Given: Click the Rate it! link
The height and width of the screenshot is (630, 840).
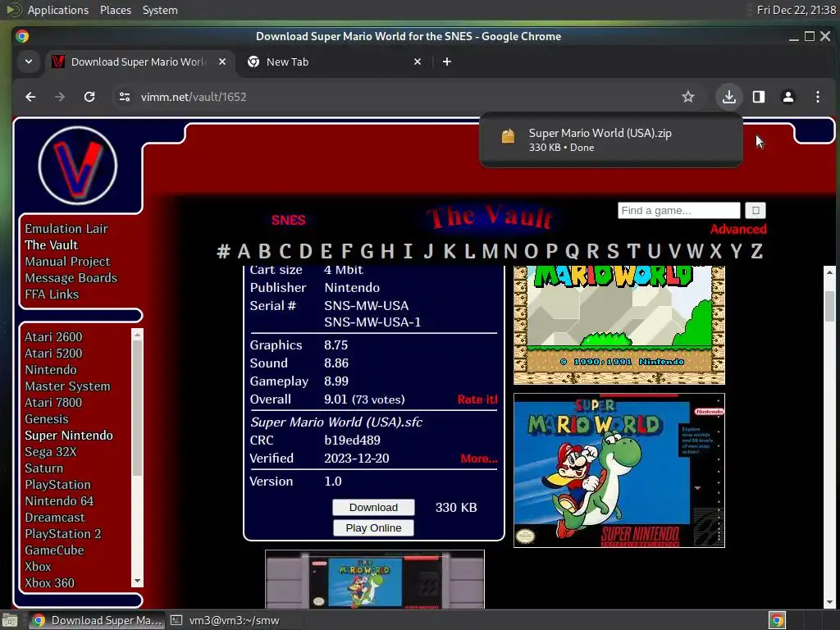Looking at the screenshot, I should [x=477, y=399].
